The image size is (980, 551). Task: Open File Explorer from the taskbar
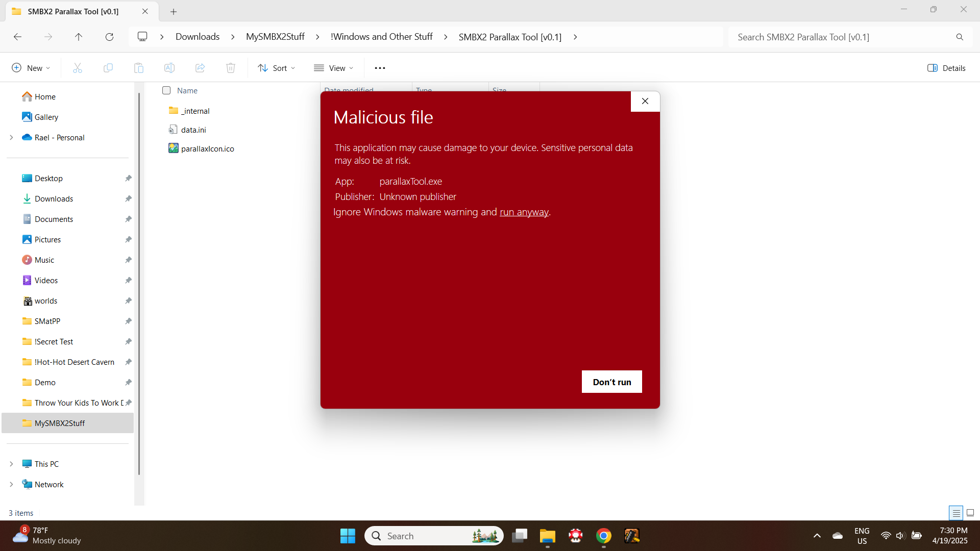548,536
